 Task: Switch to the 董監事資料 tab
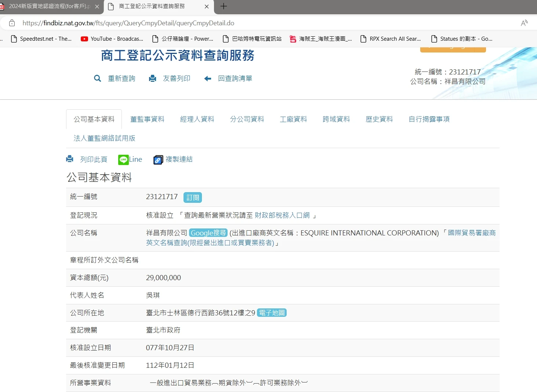tap(147, 119)
